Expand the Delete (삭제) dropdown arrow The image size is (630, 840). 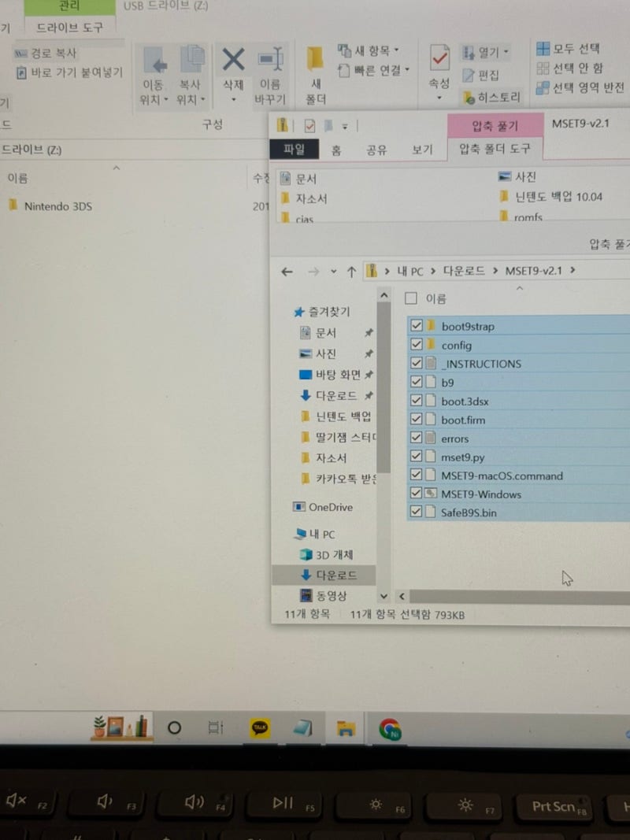click(x=234, y=100)
